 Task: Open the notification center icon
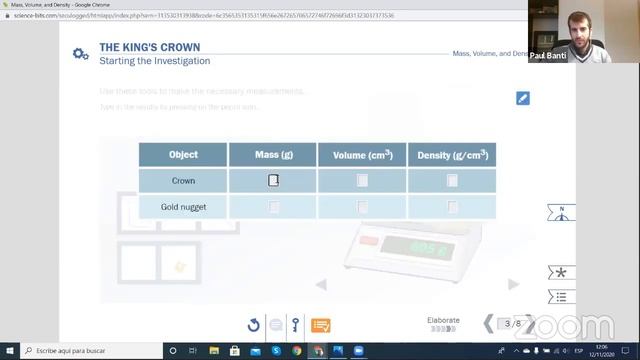[x=625, y=351]
